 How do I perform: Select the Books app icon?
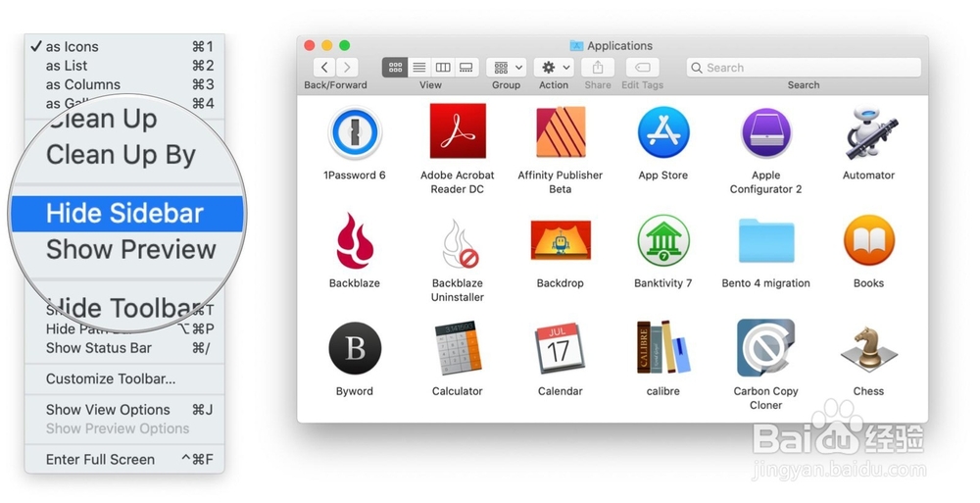pos(868,240)
